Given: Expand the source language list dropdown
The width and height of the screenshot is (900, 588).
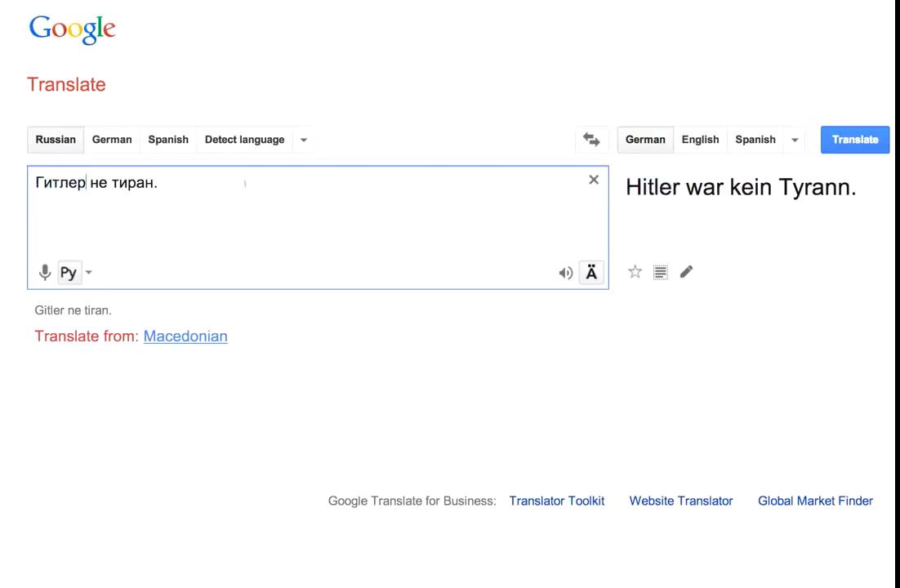Looking at the screenshot, I should tap(304, 140).
